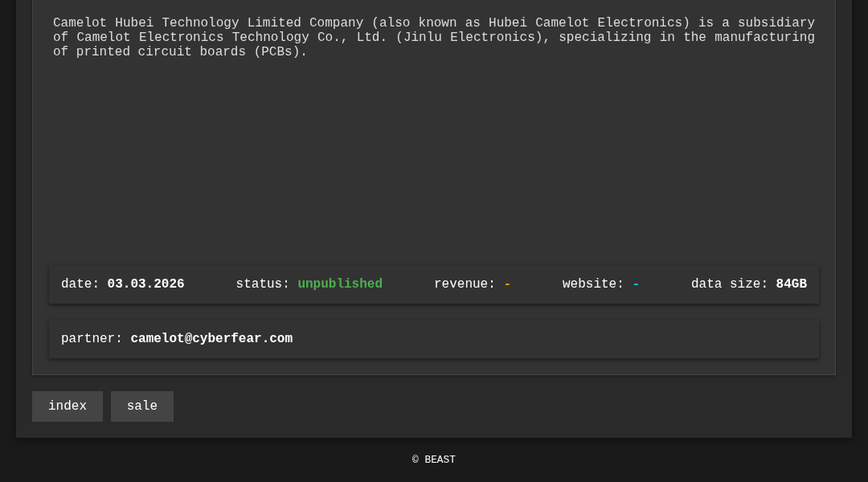This screenshot has height=482, width=868.
Task: Open the index page button
Action: pos(68,406)
